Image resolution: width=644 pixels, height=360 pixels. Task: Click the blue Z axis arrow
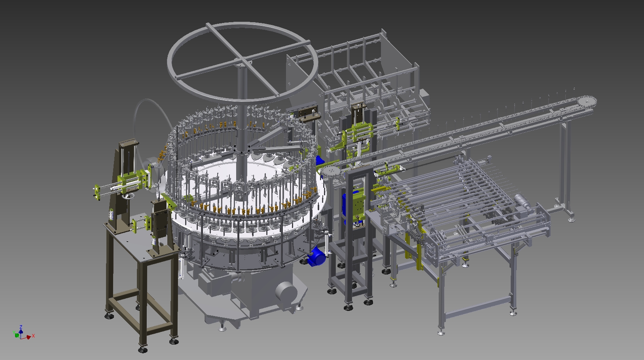pyautogui.click(x=21, y=328)
